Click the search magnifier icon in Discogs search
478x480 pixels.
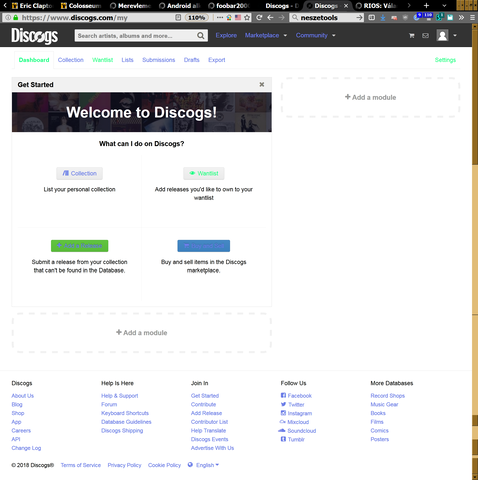pyautogui.click(x=200, y=35)
